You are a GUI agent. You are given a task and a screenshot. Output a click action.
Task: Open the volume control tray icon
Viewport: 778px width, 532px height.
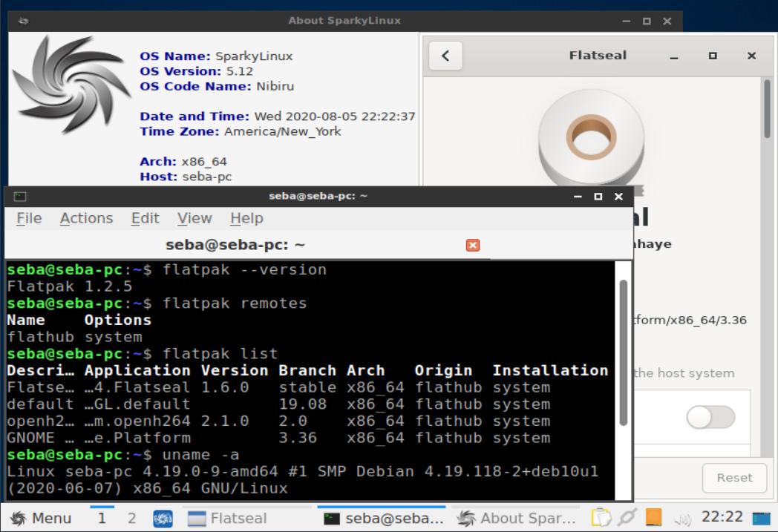coord(683,519)
